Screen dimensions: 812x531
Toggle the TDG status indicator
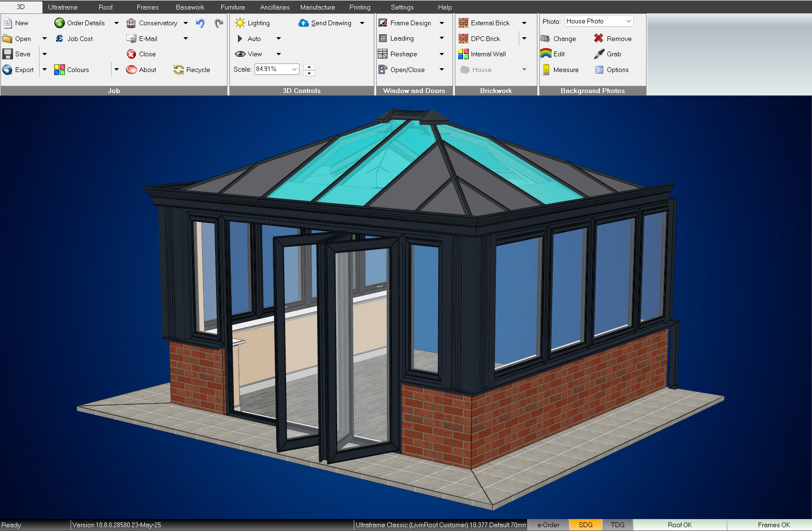click(617, 525)
